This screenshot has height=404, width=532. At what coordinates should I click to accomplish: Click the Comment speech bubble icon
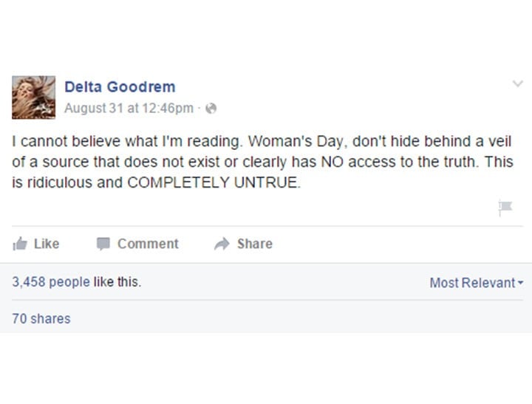[x=103, y=244]
